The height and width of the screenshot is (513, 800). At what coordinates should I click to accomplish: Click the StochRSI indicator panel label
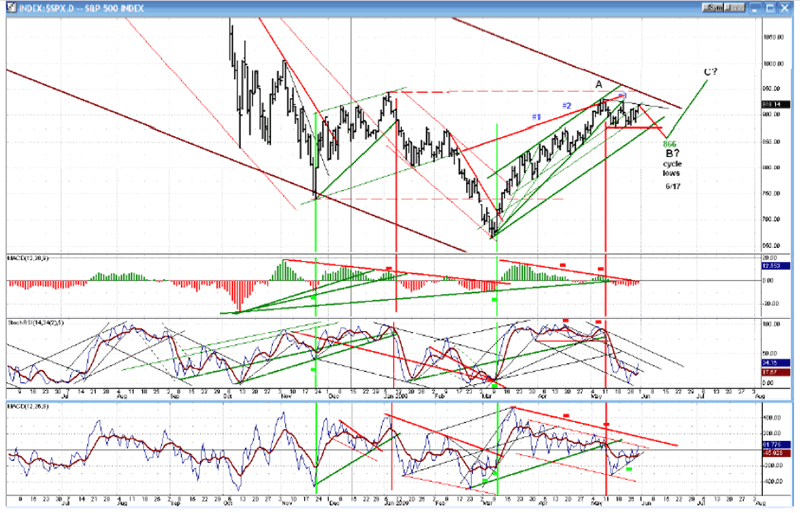(35, 323)
